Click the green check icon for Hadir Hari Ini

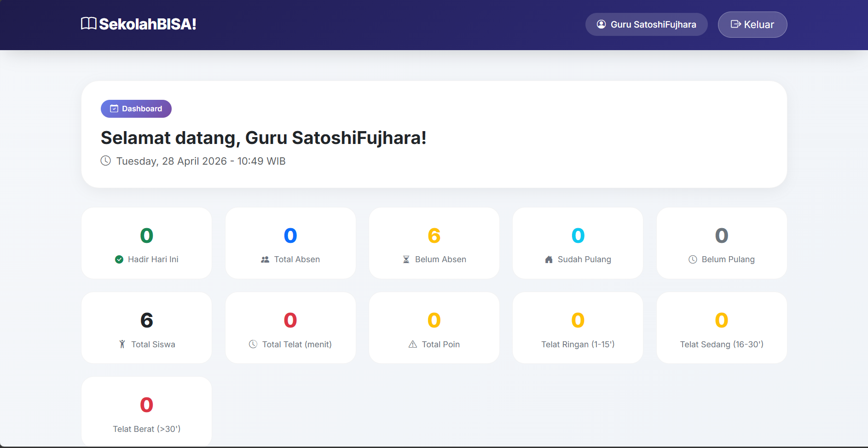(x=119, y=259)
